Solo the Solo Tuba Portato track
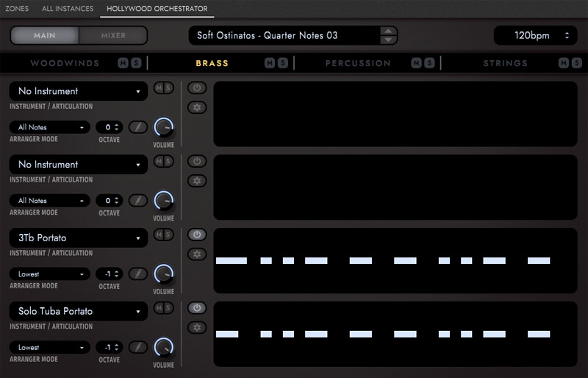 tap(168, 308)
